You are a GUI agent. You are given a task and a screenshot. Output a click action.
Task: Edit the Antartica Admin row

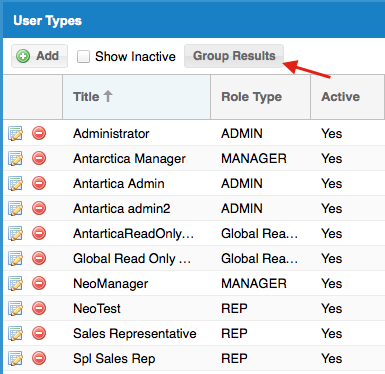point(15,184)
